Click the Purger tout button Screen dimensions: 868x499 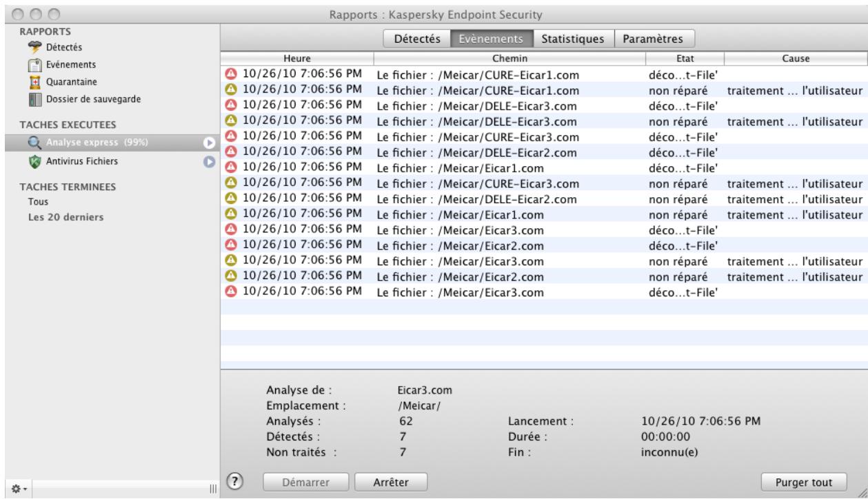point(803,482)
